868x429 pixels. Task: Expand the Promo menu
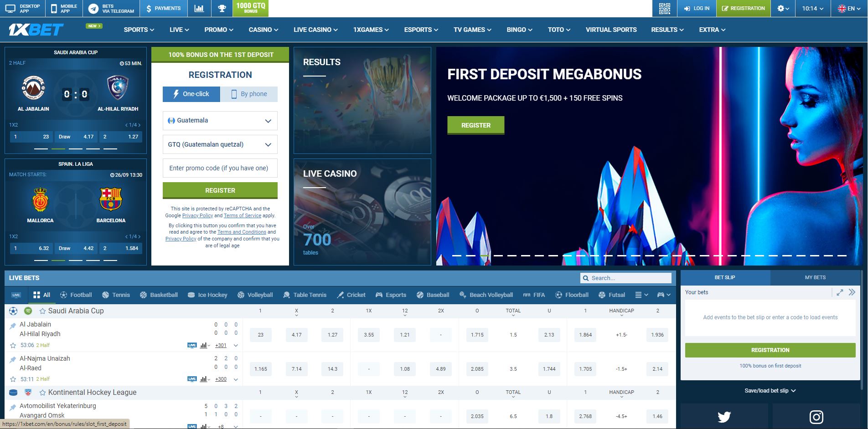tap(219, 30)
